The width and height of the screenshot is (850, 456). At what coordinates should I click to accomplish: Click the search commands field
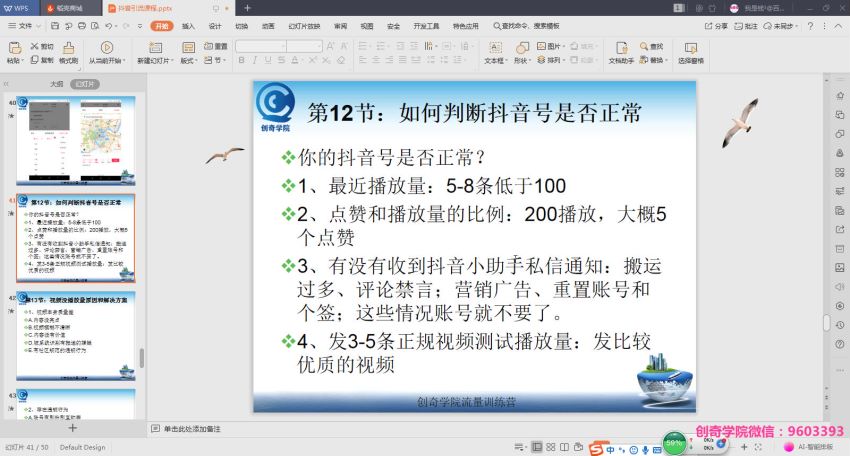[x=526, y=26]
